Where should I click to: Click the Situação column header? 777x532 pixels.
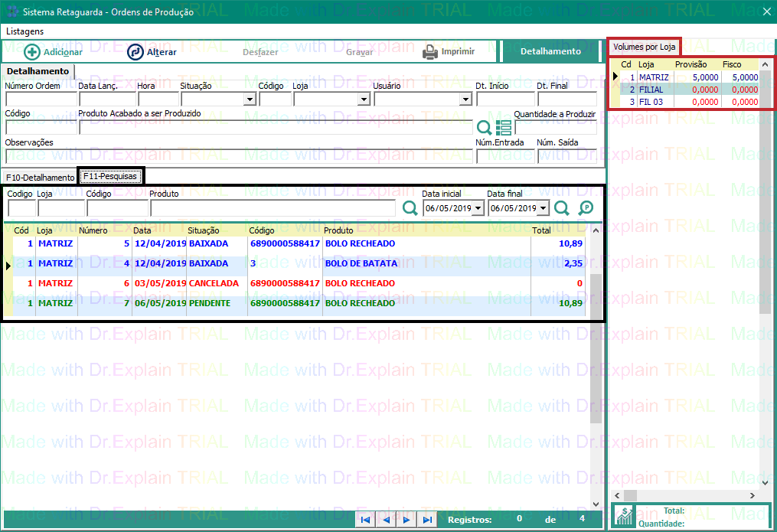click(x=203, y=230)
